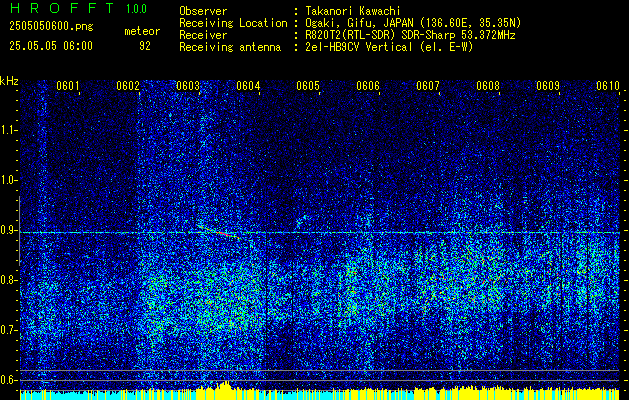The height and width of the screenshot is (400, 629).
Task: Select the file name 2505050600.png
Action: coord(51,27)
